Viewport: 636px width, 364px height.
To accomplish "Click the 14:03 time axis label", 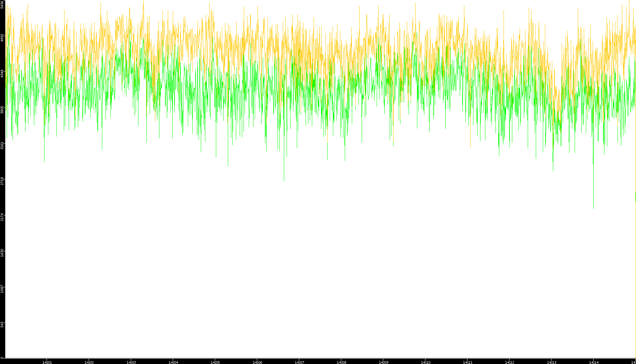I will [131, 362].
